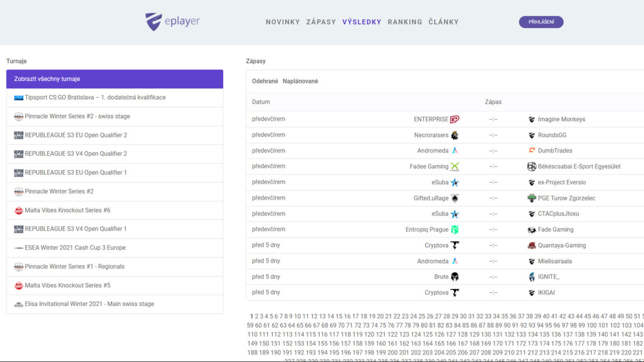Click the Fadee Gaming team logo

[455, 167]
